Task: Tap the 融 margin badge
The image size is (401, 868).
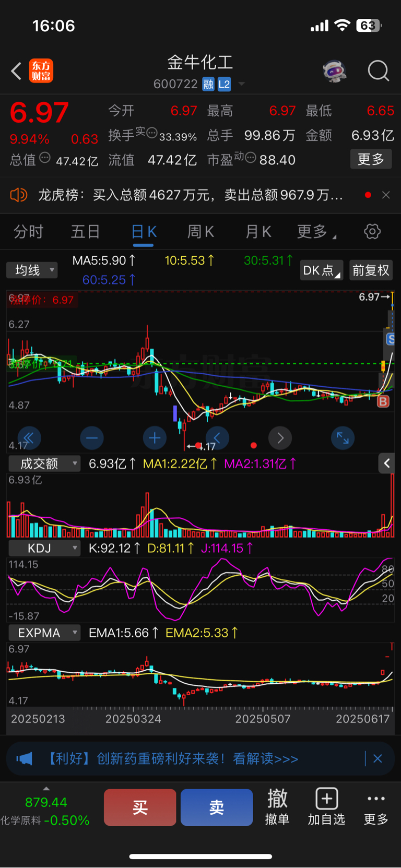Action: tap(208, 84)
